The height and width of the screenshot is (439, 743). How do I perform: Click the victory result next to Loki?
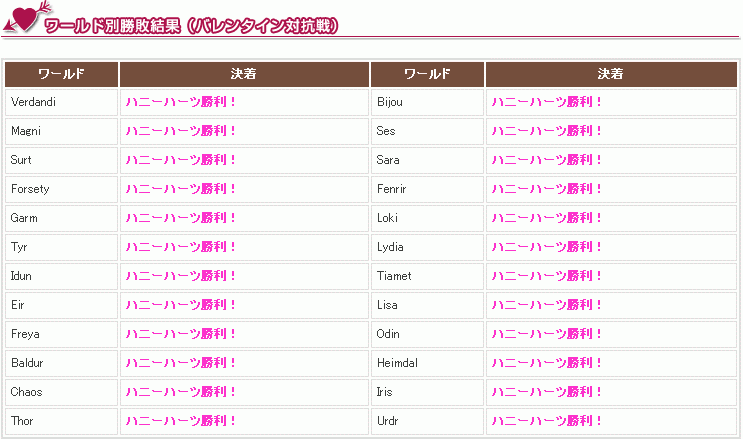point(547,218)
